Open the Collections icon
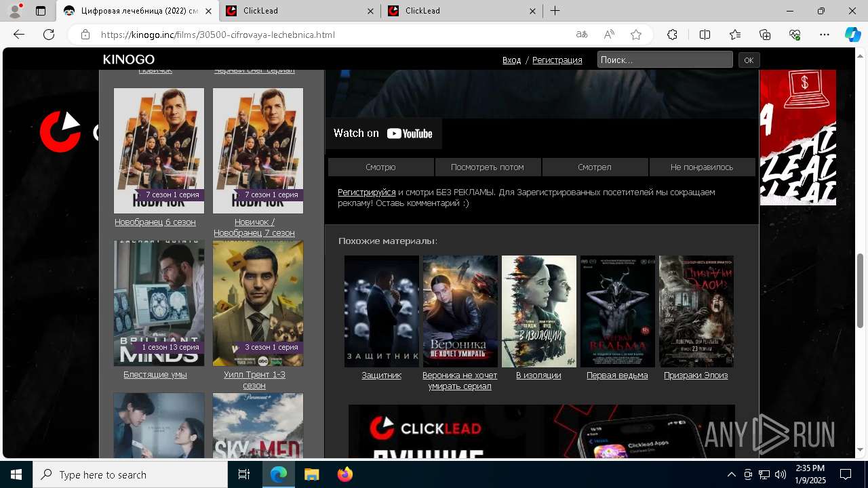Viewport: 868px width, 488px height. [x=765, y=35]
